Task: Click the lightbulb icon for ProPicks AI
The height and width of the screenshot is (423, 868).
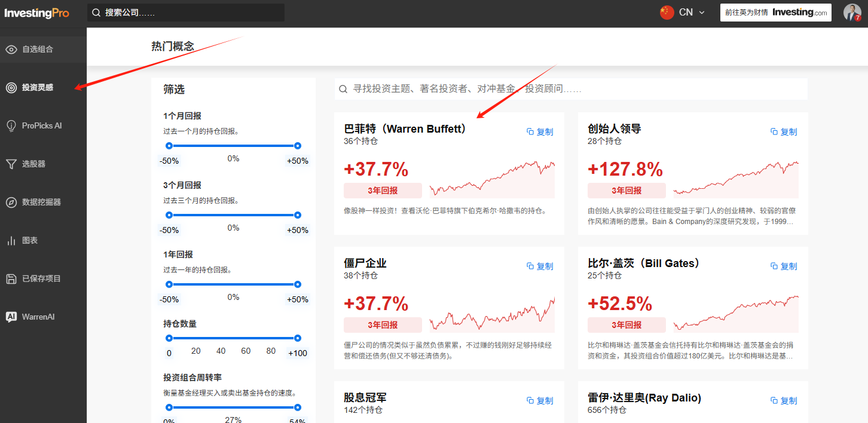Action: tap(11, 126)
